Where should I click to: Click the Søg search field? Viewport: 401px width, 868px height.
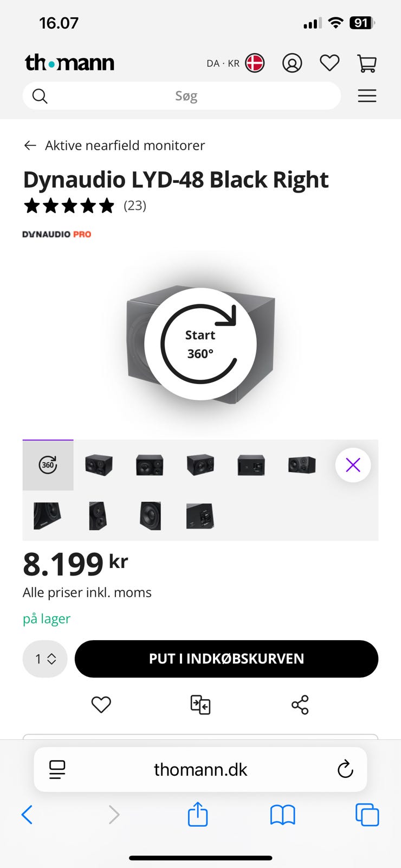(x=186, y=96)
